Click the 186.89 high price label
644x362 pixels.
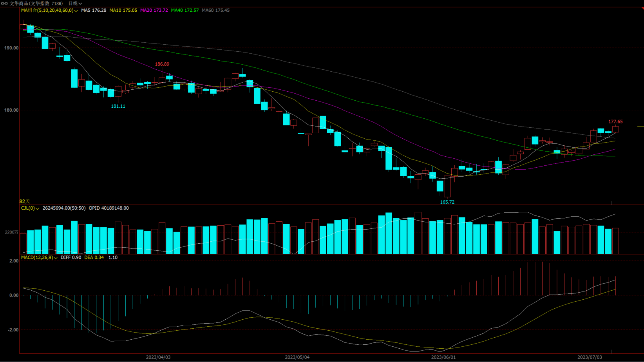coord(162,64)
